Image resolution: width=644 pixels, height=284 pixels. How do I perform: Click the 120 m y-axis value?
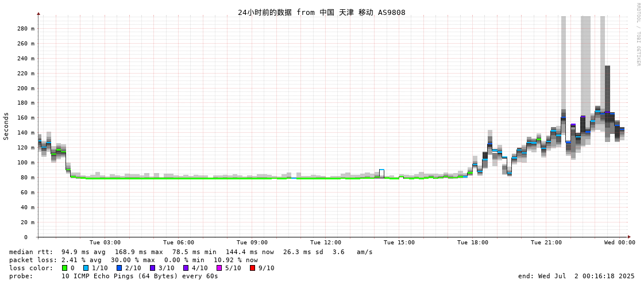click(26, 148)
